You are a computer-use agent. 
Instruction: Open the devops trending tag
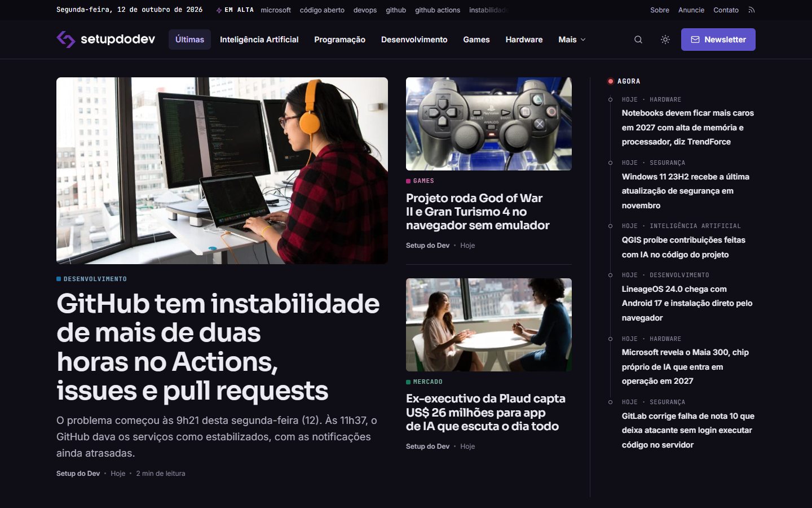(365, 10)
